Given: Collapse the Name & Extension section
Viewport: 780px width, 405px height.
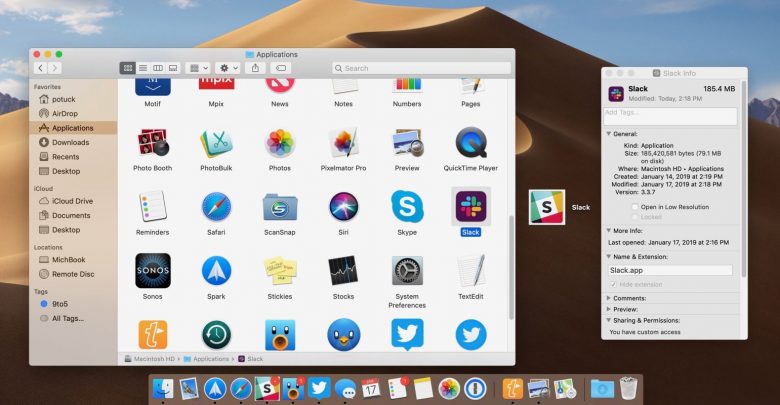Looking at the screenshot, I should pyautogui.click(x=608, y=257).
